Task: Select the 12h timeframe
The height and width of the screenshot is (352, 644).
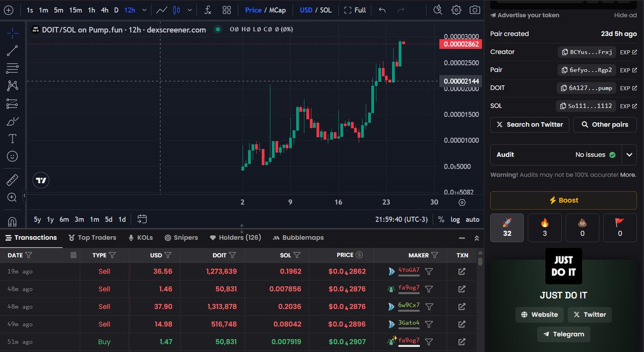Action: tap(130, 10)
